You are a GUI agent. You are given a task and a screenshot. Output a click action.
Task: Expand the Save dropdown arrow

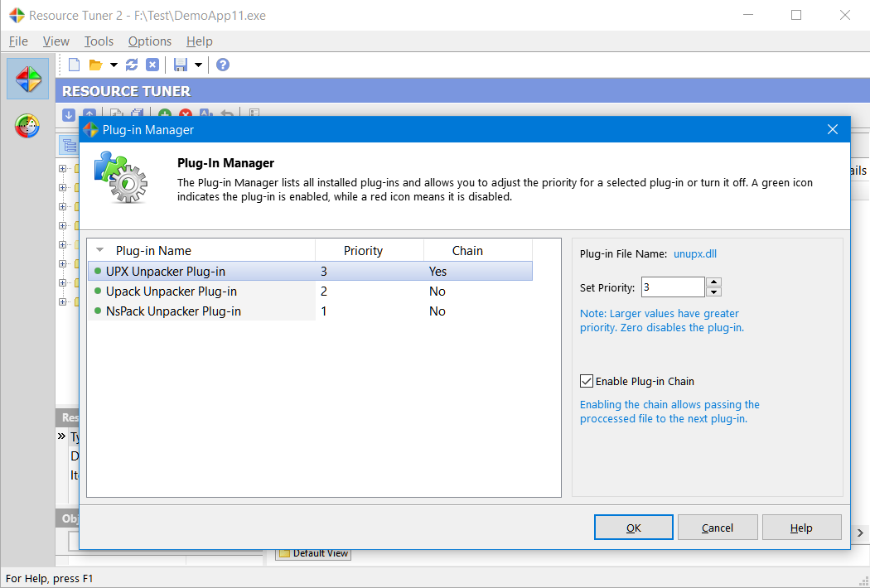[198, 65]
